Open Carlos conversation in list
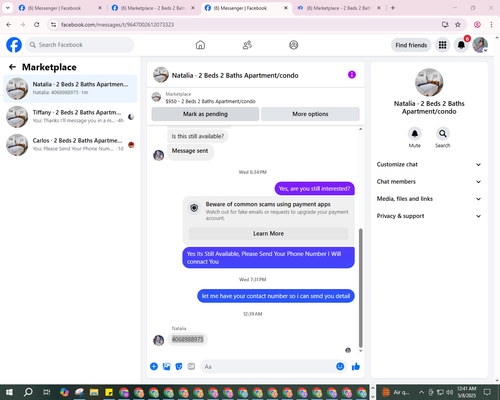The width and height of the screenshot is (500, 400). 70,145
